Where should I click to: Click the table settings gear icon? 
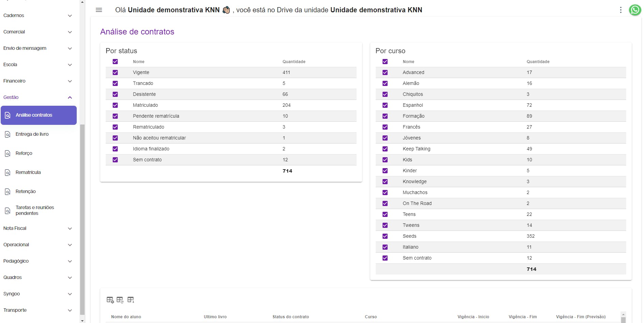tap(110, 300)
